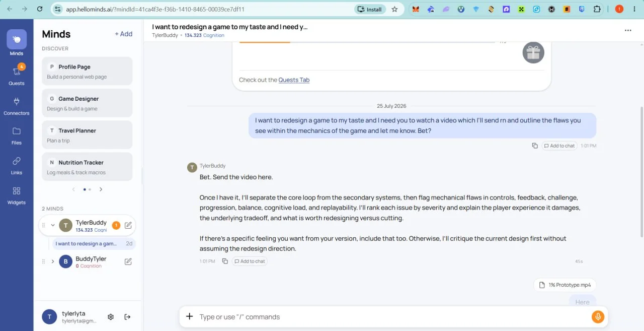
Task: Open settings gear next to tylerlyta
Action: click(x=111, y=317)
